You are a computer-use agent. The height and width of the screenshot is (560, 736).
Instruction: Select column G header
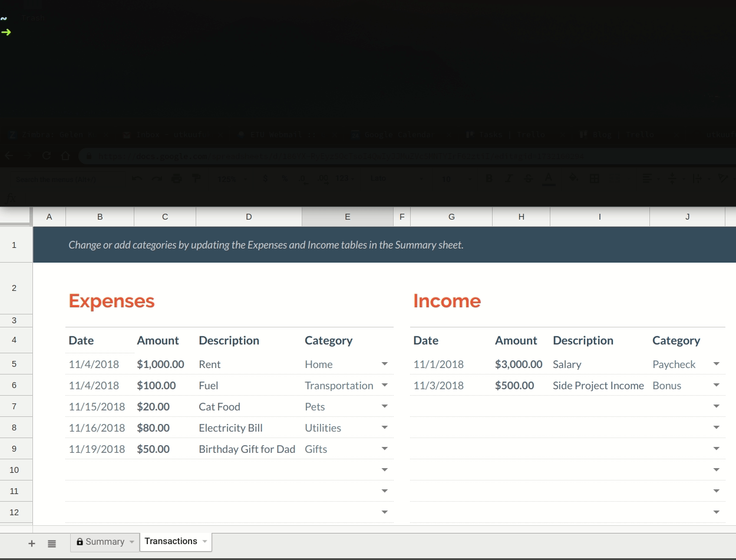pos(451,217)
